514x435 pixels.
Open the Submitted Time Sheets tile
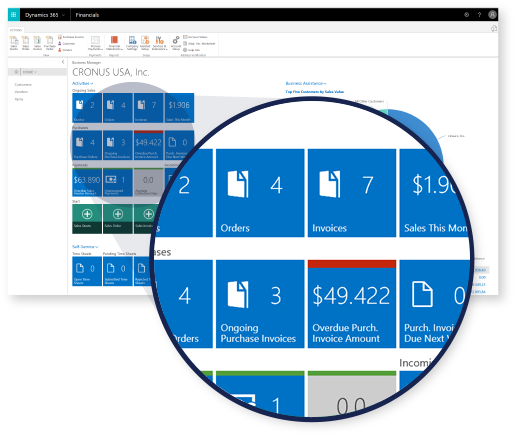(x=118, y=271)
